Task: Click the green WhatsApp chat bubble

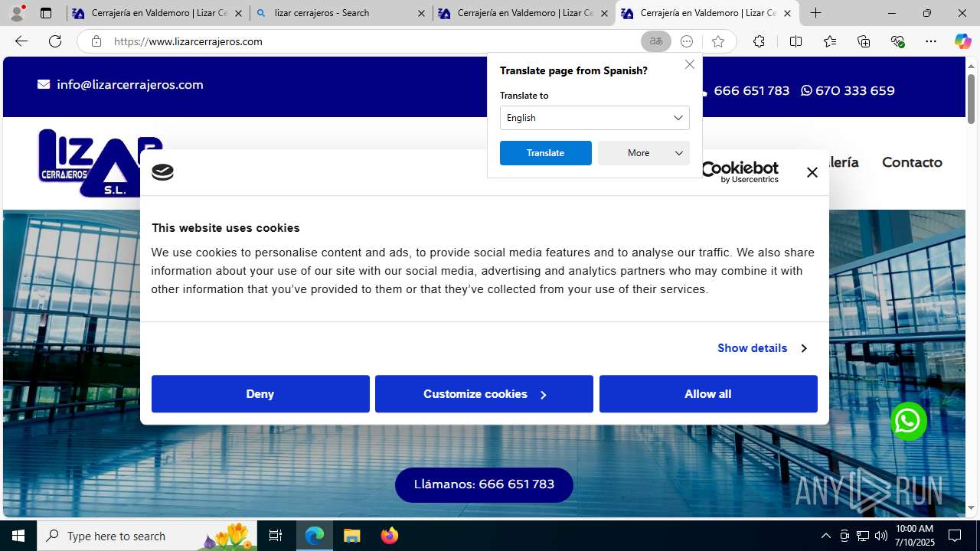Action: tap(909, 421)
